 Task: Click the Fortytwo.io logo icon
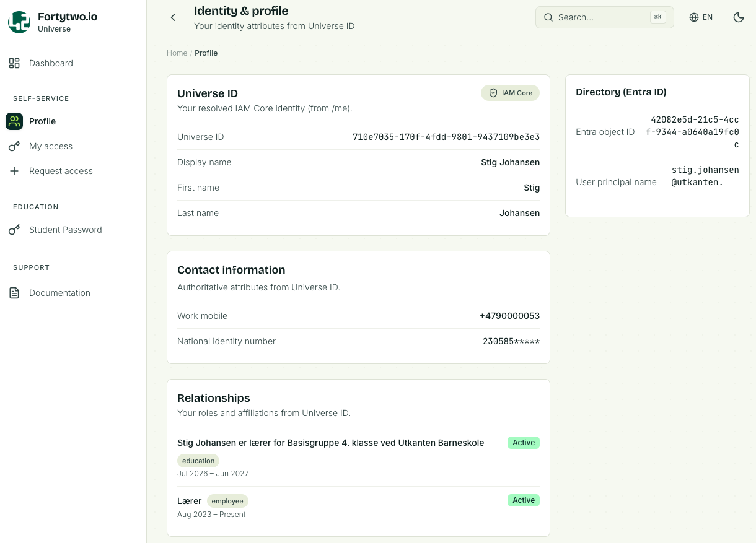tap(19, 22)
